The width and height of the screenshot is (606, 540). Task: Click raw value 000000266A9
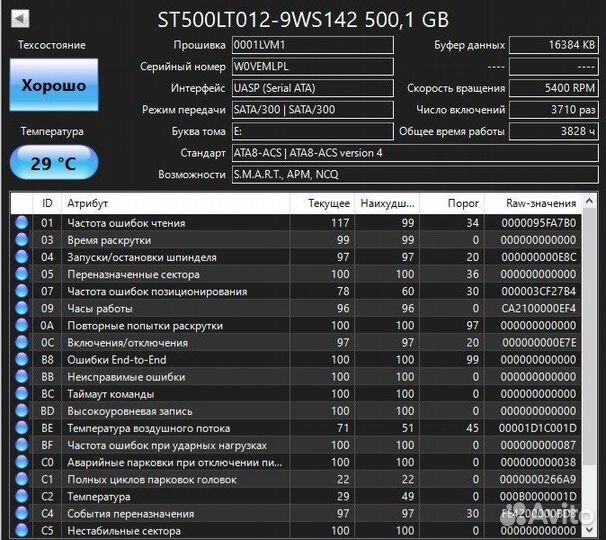[538, 479]
